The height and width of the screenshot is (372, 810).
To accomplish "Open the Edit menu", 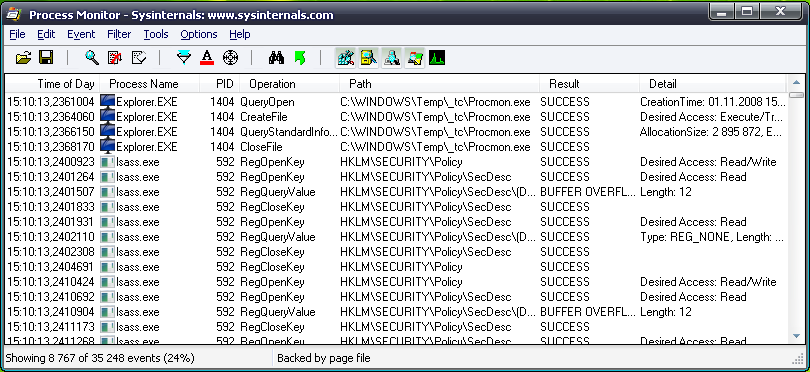I will coord(46,35).
